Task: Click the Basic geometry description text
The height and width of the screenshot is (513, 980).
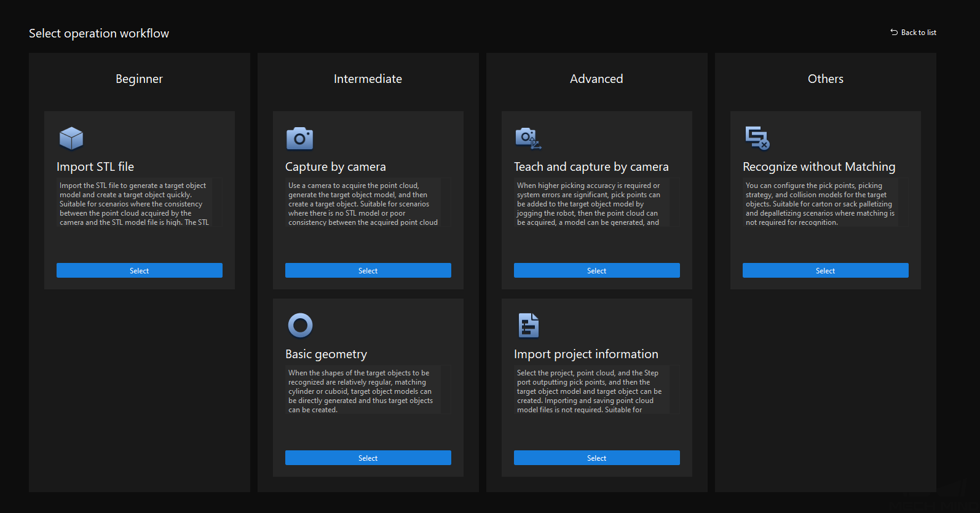Action: (x=360, y=391)
